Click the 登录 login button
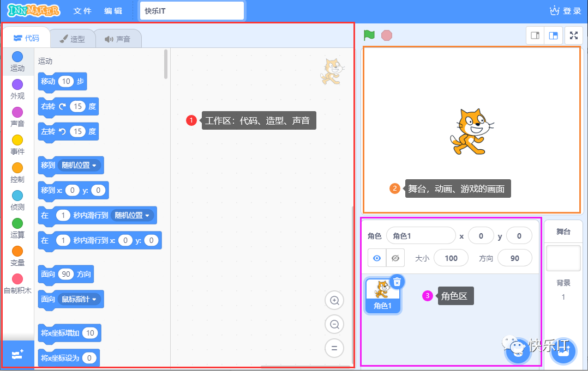The width and height of the screenshot is (588, 371). point(572,11)
